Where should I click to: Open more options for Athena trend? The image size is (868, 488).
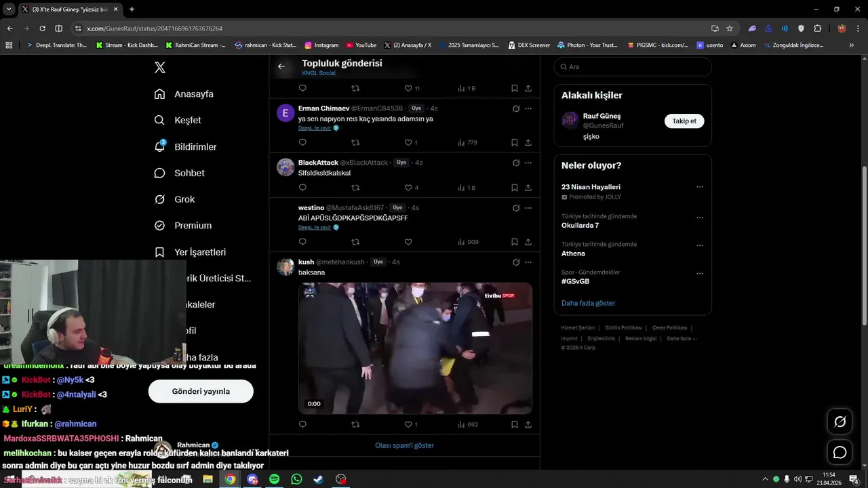coord(700,245)
